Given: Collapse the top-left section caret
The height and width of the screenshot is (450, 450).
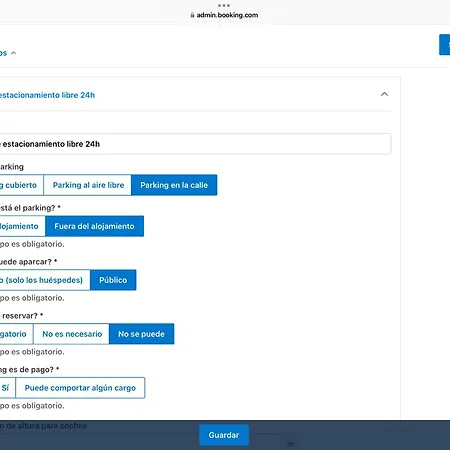Looking at the screenshot, I should point(13,53).
